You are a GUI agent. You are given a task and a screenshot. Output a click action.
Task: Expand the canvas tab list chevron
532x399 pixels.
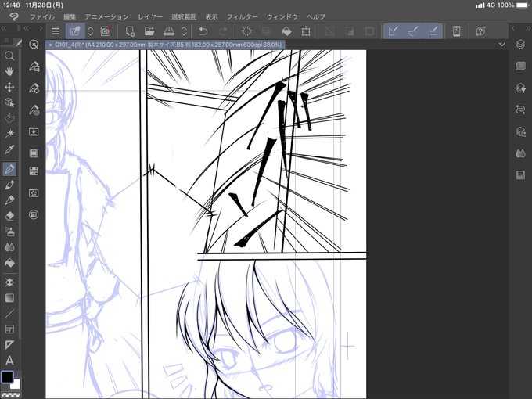pyautogui.click(x=501, y=45)
